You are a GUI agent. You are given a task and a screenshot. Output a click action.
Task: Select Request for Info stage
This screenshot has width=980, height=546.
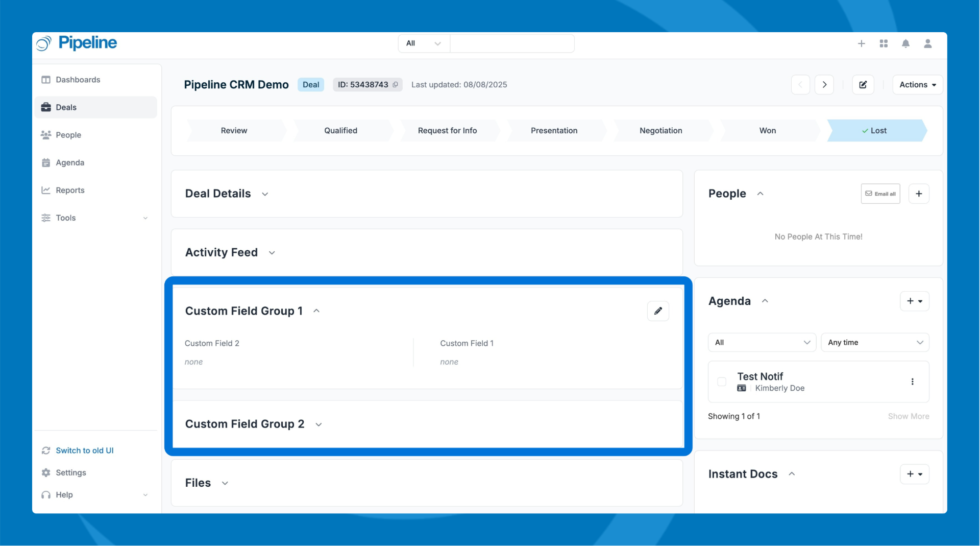[448, 131]
